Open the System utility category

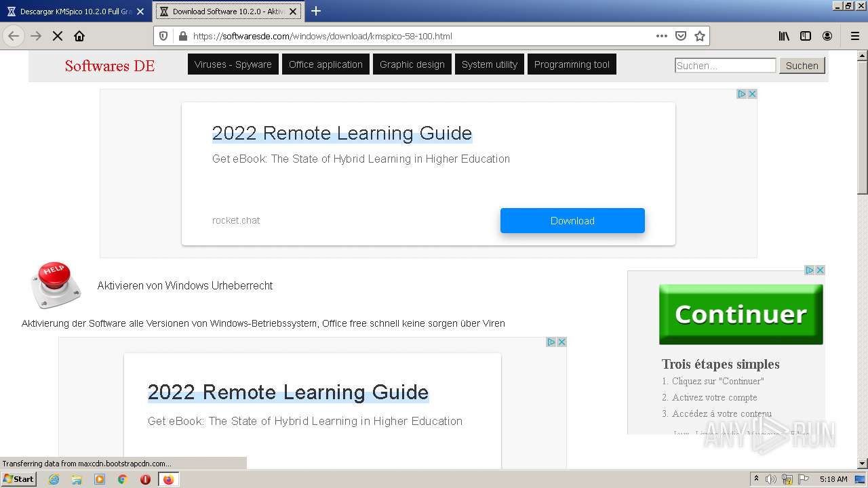pos(490,64)
